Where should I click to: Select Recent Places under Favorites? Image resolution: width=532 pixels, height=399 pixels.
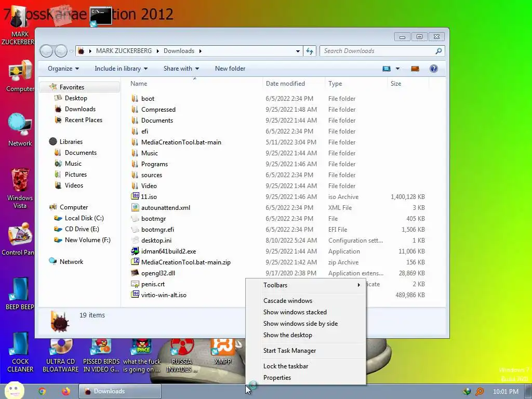(x=84, y=120)
